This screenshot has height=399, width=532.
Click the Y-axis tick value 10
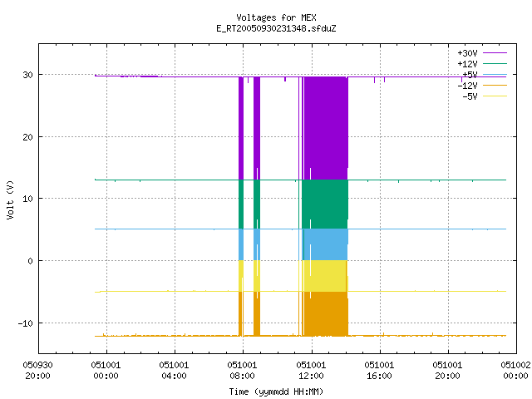[27, 199]
